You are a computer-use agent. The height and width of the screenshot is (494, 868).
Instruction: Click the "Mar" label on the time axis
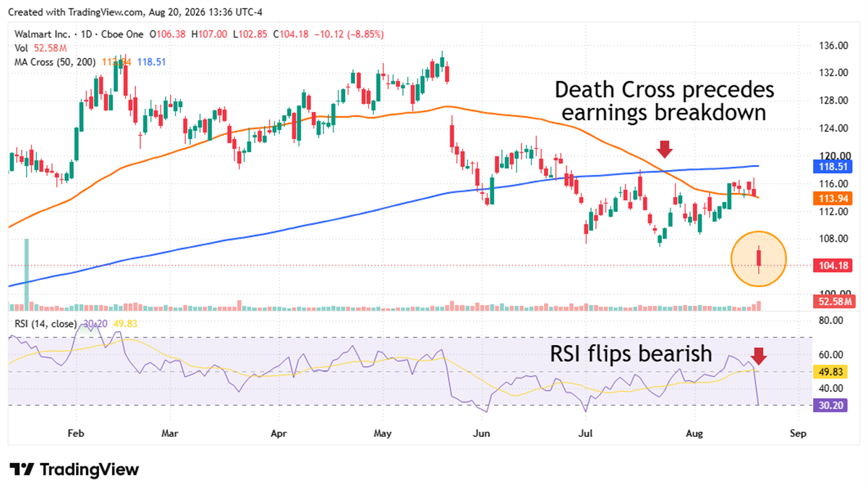[x=169, y=433]
